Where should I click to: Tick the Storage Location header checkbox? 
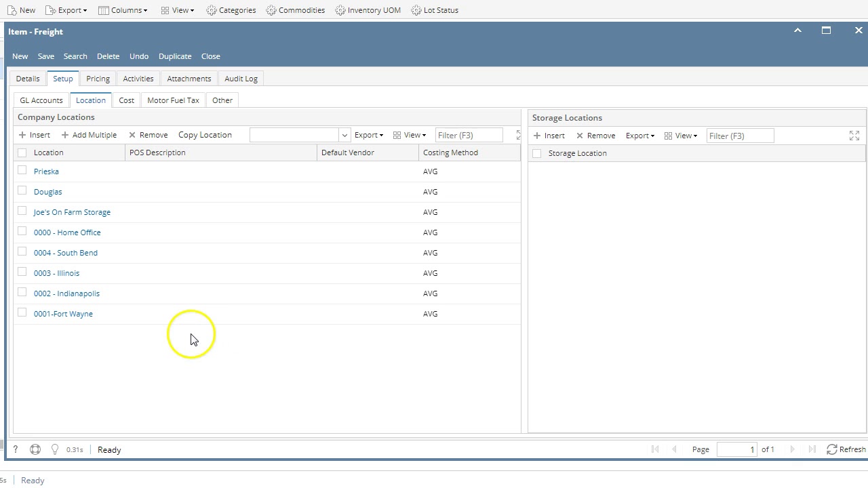[x=537, y=153]
